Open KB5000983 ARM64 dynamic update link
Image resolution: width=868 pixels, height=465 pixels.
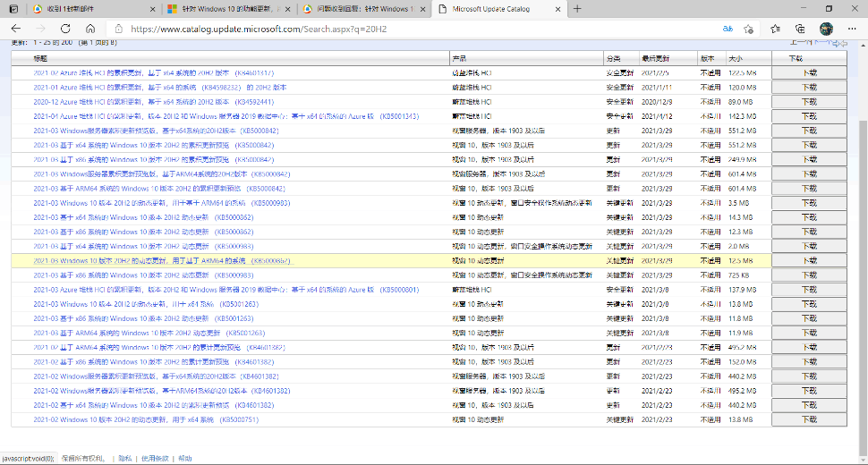point(162,203)
